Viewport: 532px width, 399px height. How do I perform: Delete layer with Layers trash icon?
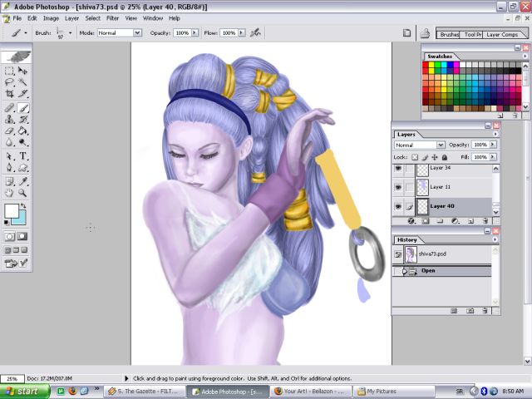pos(484,221)
